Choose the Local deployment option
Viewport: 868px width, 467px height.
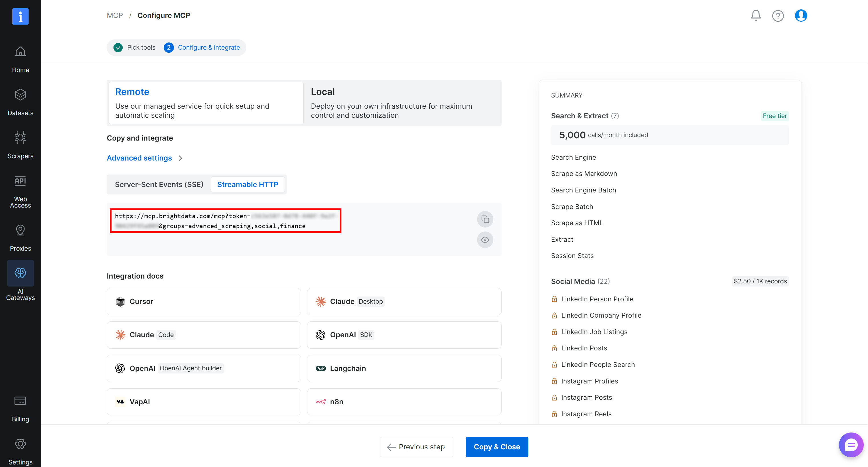coord(402,103)
